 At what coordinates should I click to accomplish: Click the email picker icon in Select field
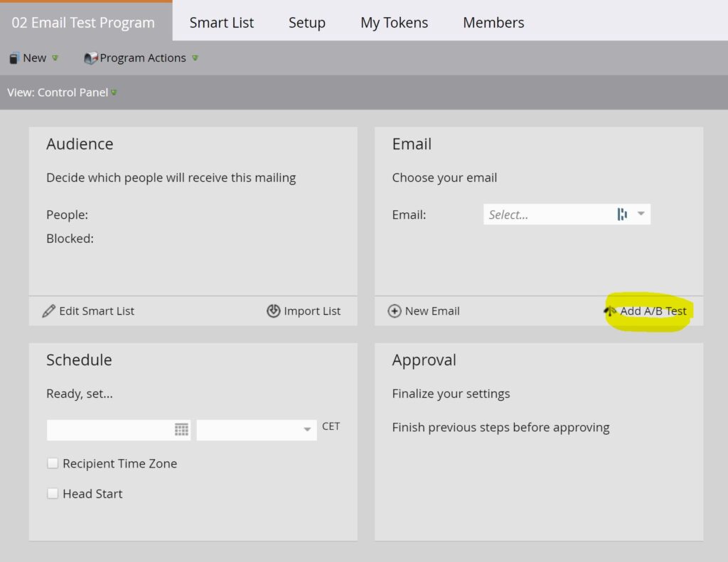point(622,215)
